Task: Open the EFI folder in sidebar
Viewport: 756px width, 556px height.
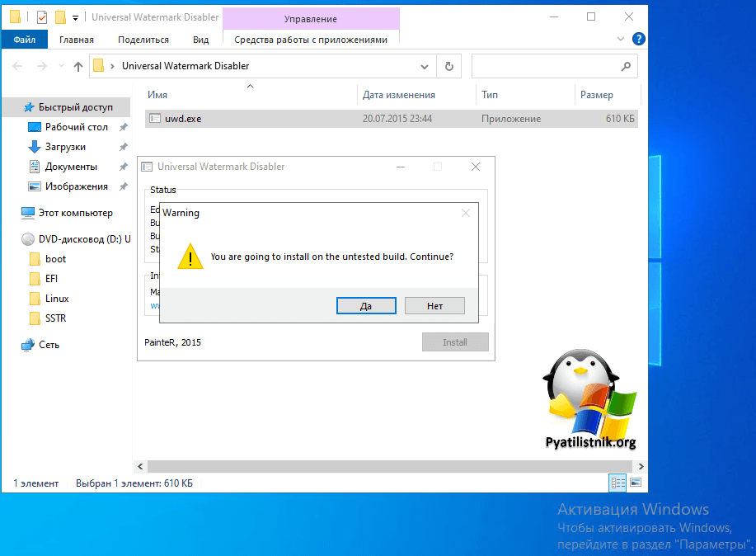Action: [x=51, y=279]
